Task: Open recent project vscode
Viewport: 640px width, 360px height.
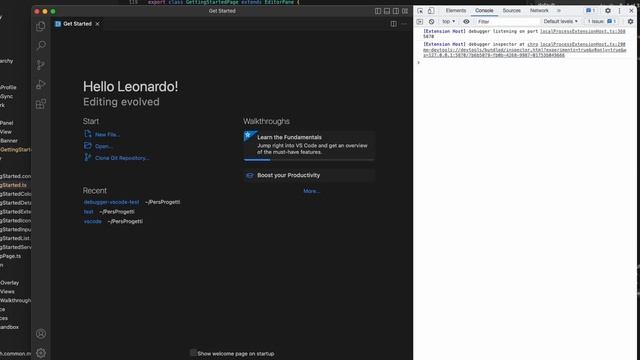Action: tap(93, 222)
